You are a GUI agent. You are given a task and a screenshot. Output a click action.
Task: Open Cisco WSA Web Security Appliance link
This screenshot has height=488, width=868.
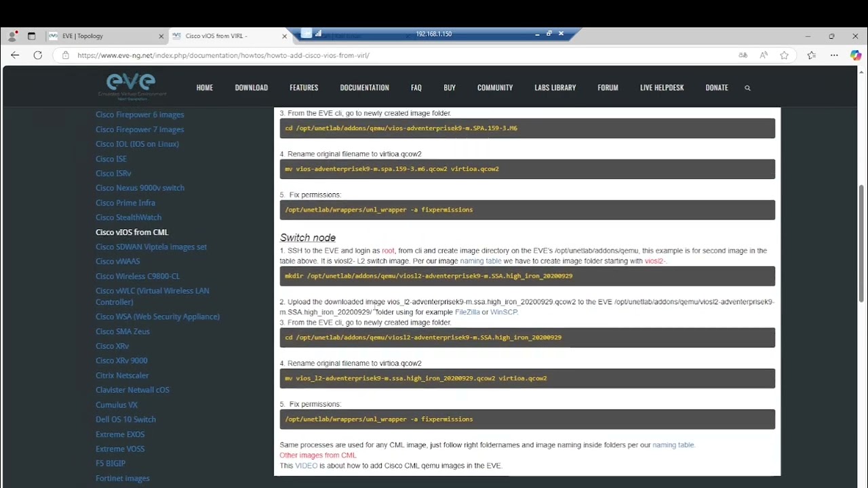tap(157, 317)
